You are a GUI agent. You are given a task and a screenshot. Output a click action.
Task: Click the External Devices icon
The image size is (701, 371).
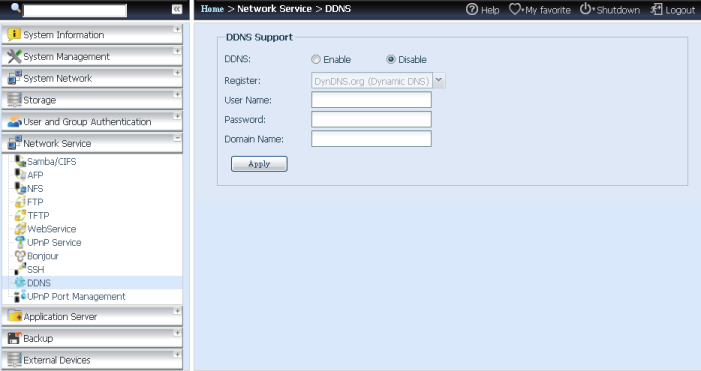click(15, 359)
